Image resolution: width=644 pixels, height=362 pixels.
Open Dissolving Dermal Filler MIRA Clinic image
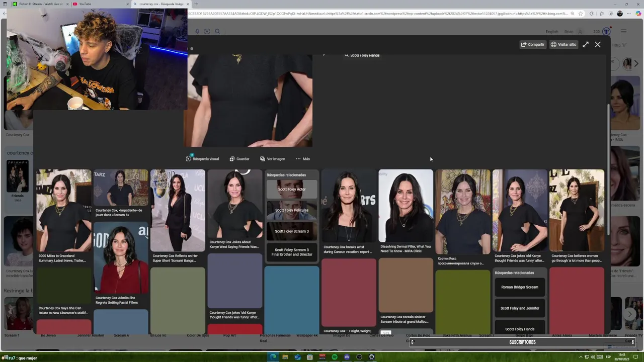click(x=406, y=206)
